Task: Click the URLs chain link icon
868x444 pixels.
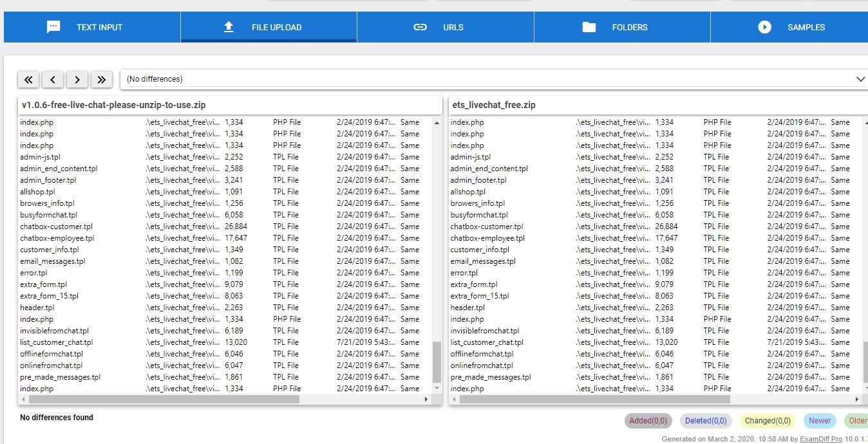Action: (x=420, y=27)
